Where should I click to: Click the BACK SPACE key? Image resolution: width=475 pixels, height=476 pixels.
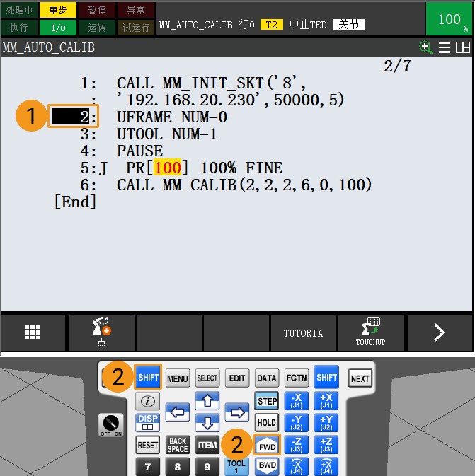point(178,445)
